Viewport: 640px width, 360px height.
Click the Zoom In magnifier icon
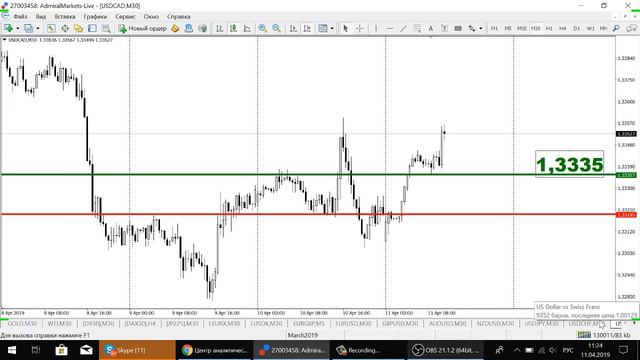[262, 28]
